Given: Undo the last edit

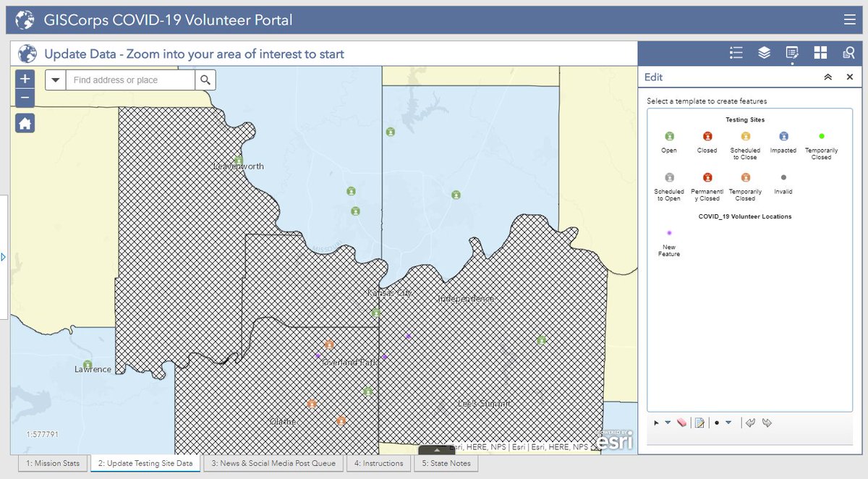Looking at the screenshot, I should click(751, 423).
